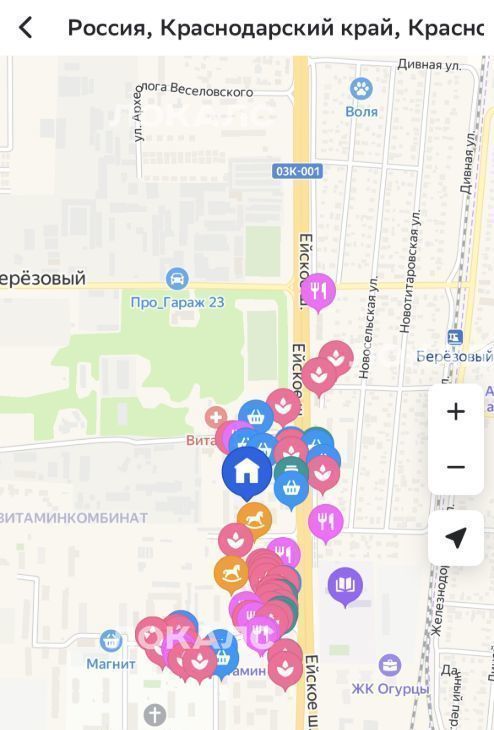Tap the 03К-001 road badge
Viewport: 494px width, 730px height.
298,171
